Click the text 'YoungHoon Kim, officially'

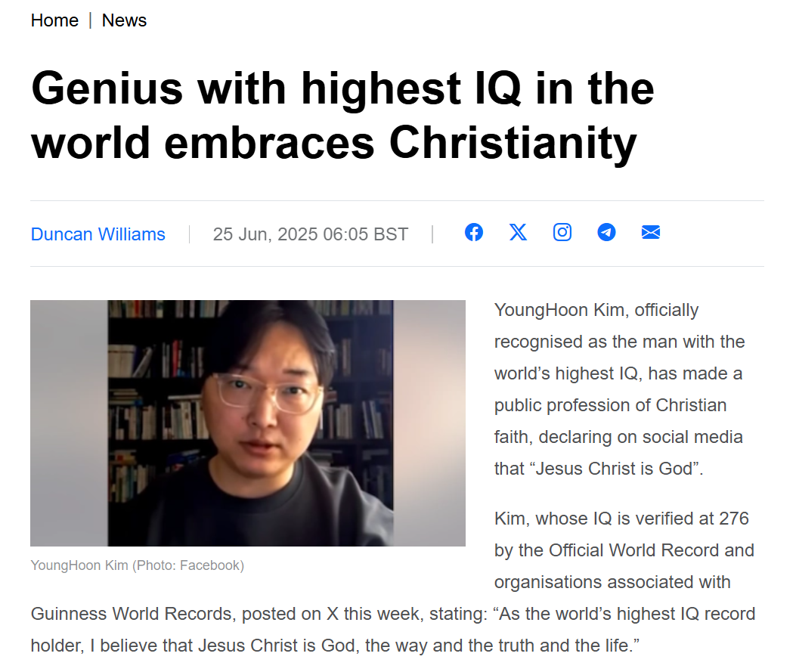tap(596, 310)
